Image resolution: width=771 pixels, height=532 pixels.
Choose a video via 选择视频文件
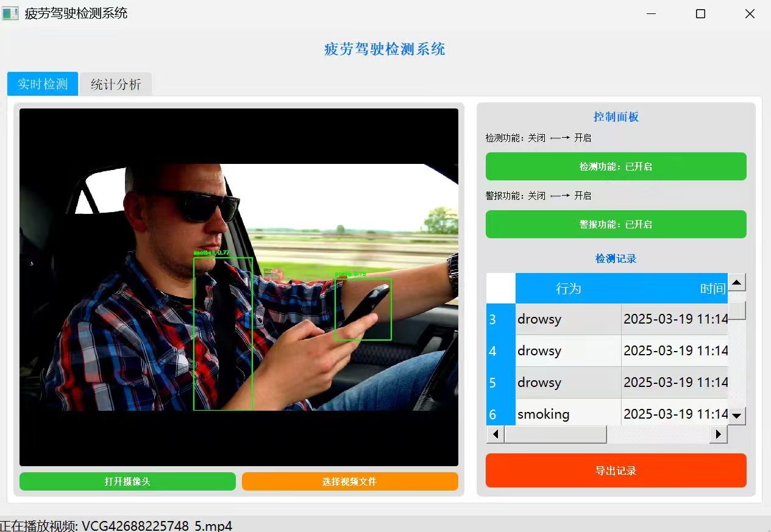pyautogui.click(x=350, y=481)
